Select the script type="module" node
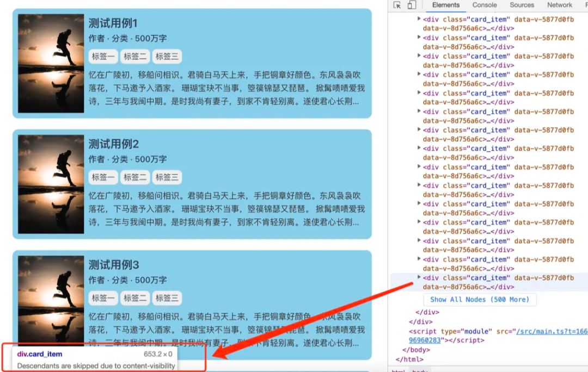 498,336
